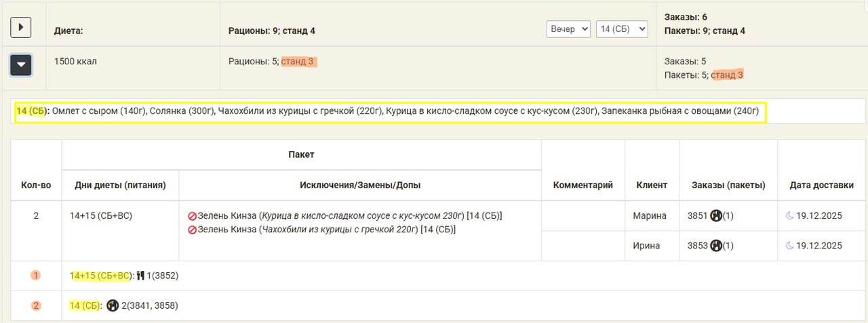Click the Дата доставки column header
The image size is (868, 323).
(821, 185)
